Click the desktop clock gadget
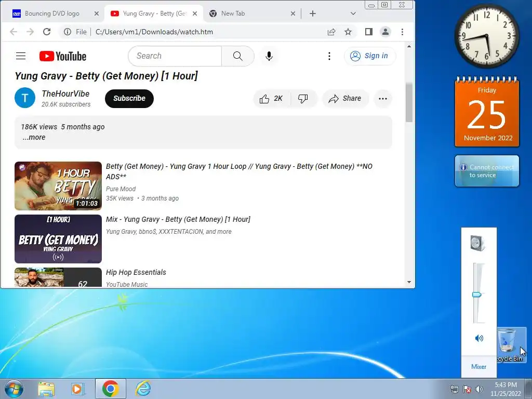 point(487,36)
